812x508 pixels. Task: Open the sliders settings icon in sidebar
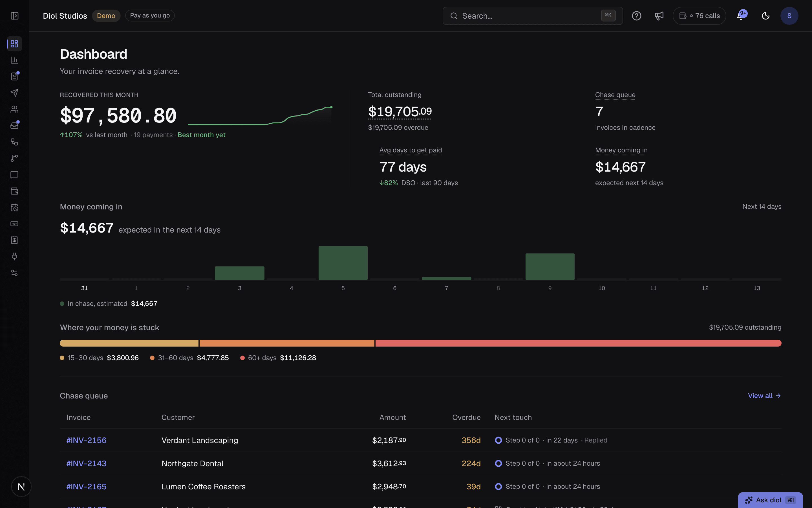click(x=14, y=273)
